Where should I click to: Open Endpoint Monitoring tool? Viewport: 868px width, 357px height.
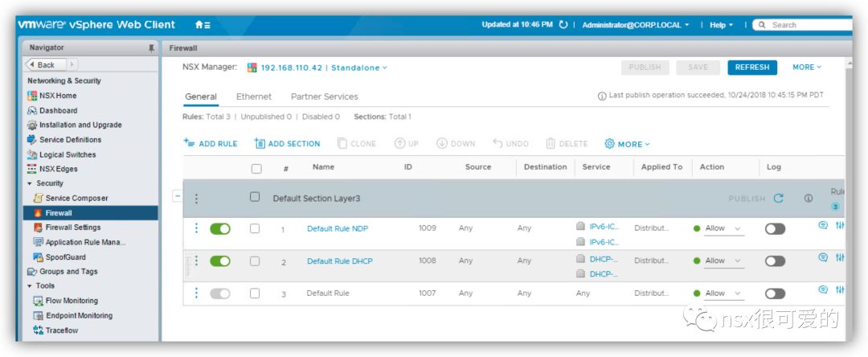[x=72, y=315]
